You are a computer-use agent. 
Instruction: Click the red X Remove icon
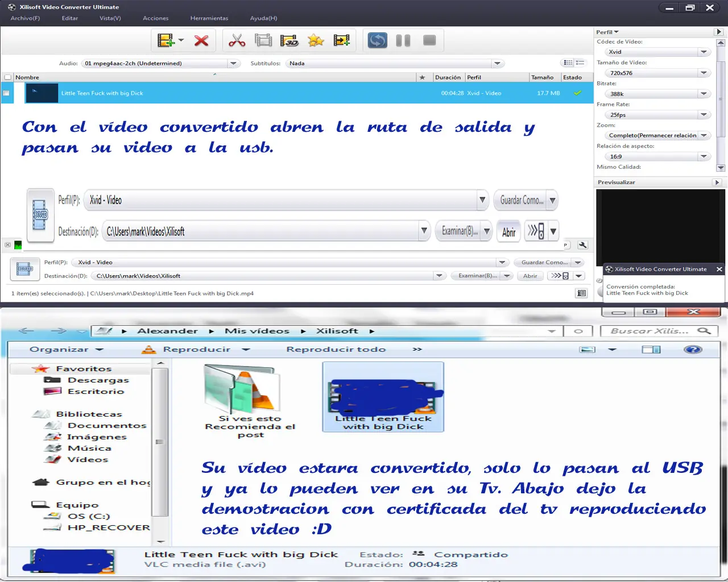click(x=201, y=40)
